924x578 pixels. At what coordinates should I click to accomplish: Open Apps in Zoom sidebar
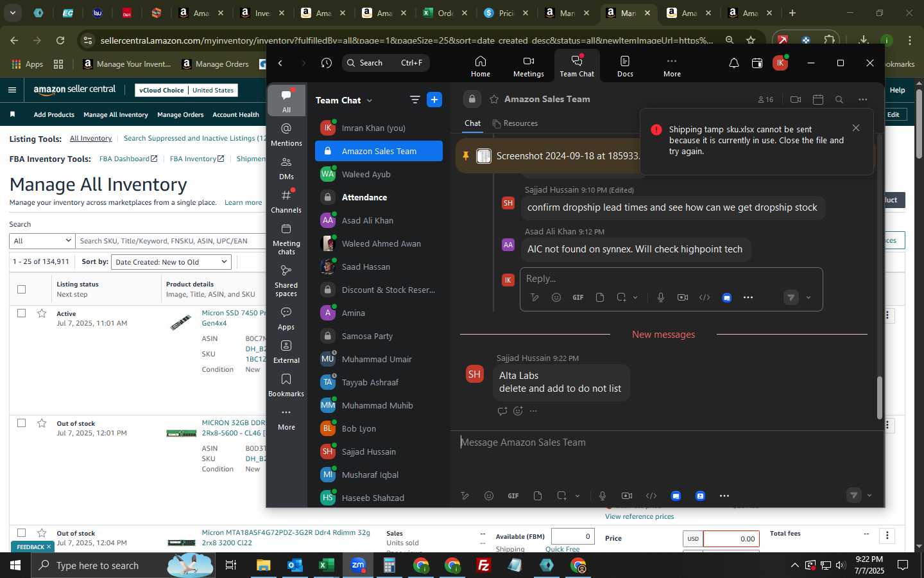286,319
